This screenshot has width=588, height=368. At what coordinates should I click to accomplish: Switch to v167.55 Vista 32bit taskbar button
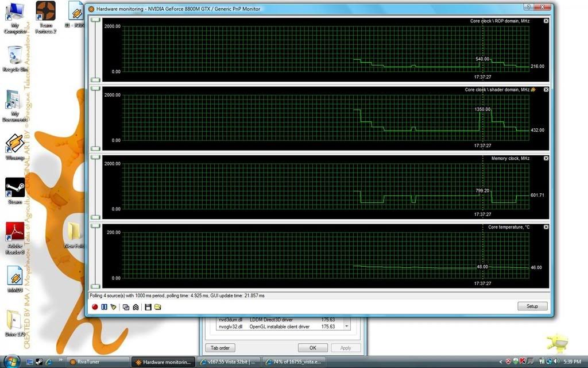point(229,362)
